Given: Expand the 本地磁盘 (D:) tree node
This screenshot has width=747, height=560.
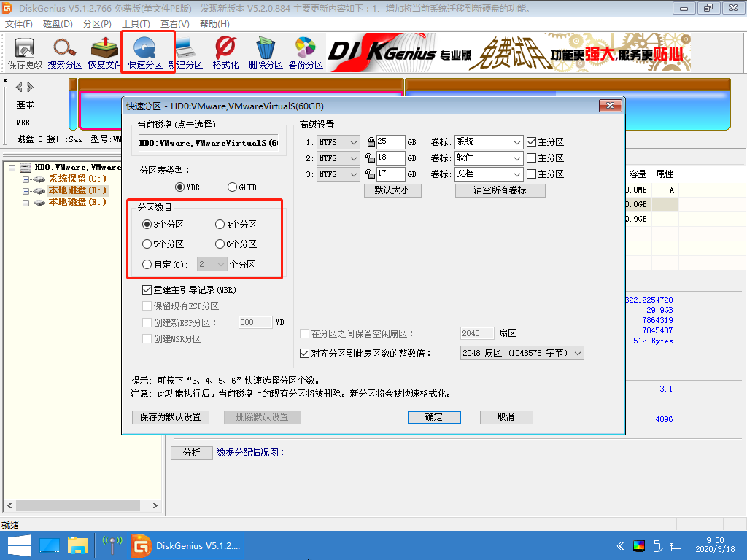Looking at the screenshot, I should (x=26, y=191).
